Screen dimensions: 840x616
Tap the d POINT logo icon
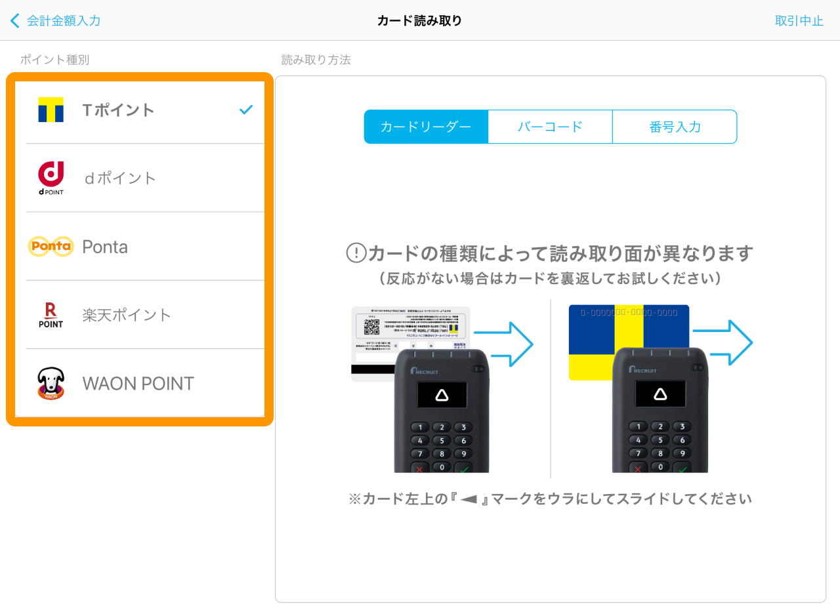tap(51, 178)
